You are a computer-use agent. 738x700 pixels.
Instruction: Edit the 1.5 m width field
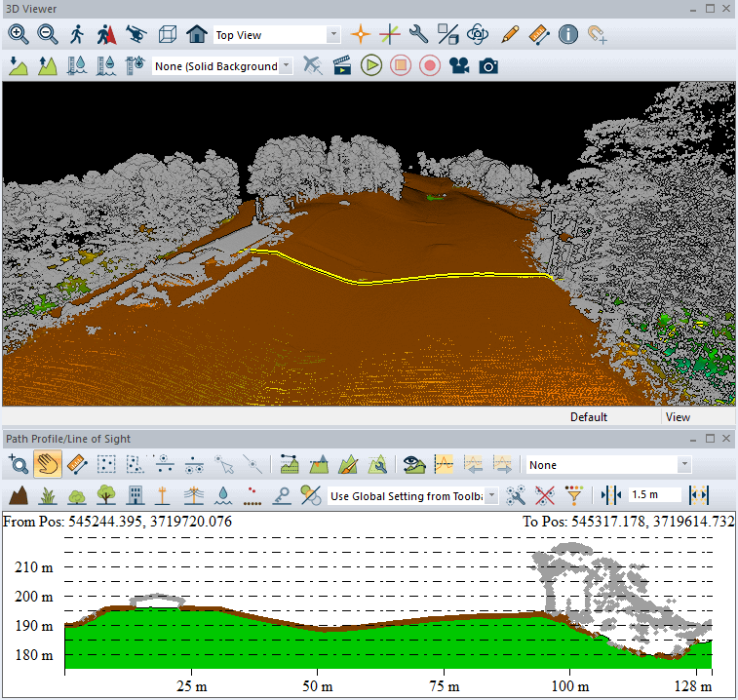click(654, 494)
